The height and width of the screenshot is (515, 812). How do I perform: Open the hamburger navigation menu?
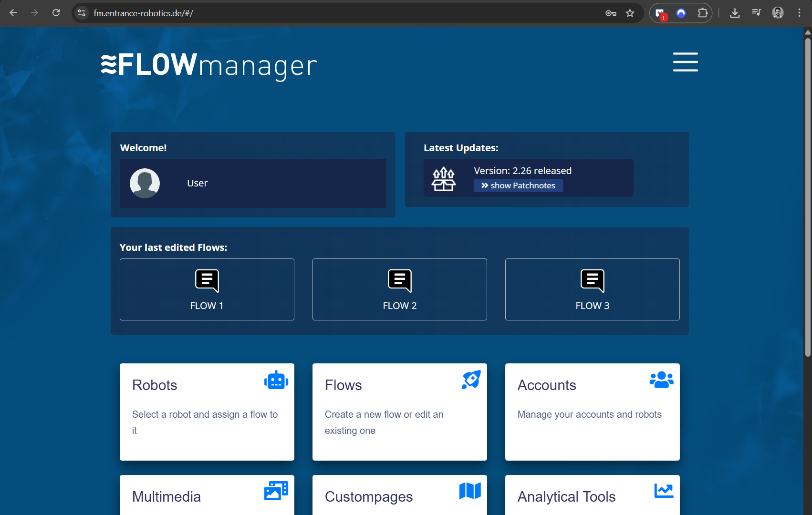685,62
